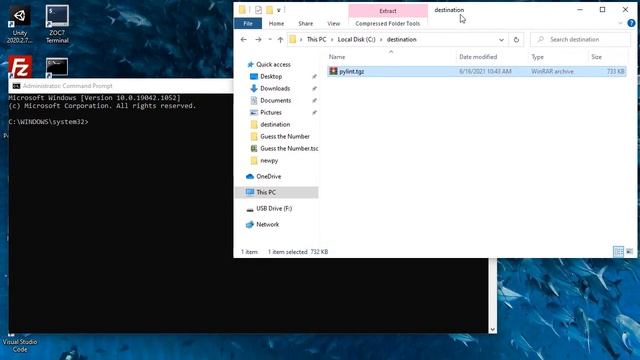Select OneDrive in the navigation pane
The image size is (640, 360).
pyautogui.click(x=269, y=176)
